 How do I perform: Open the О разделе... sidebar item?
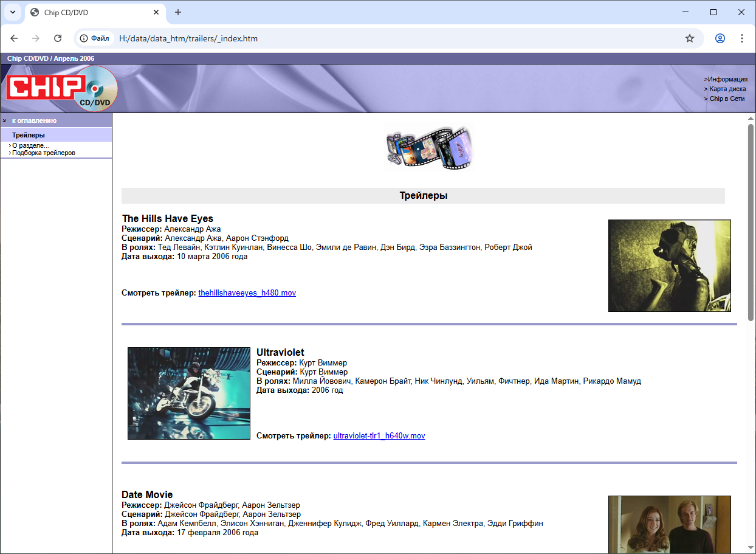click(31, 146)
